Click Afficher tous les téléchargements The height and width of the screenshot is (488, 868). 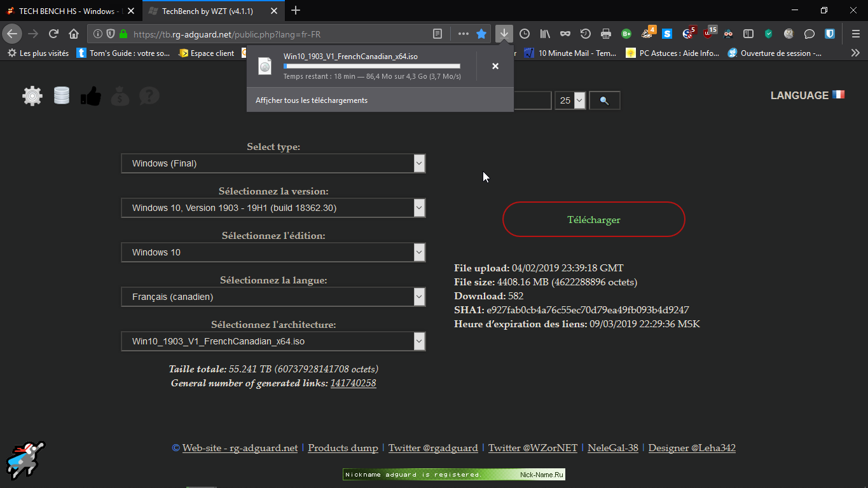click(x=312, y=100)
